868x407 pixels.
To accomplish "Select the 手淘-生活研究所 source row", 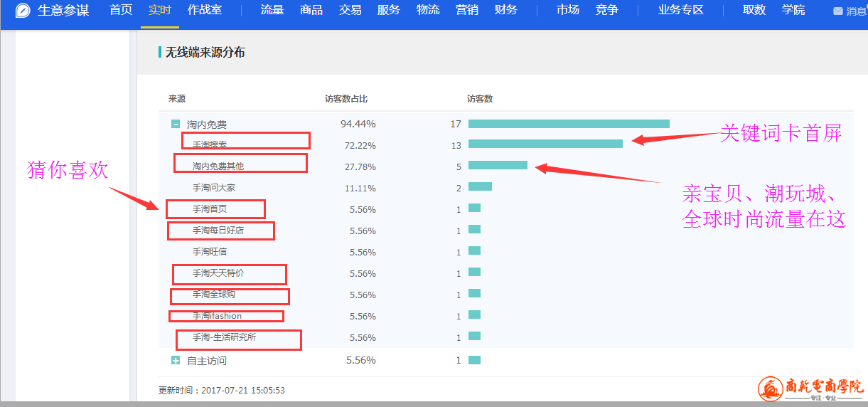I will click(224, 337).
